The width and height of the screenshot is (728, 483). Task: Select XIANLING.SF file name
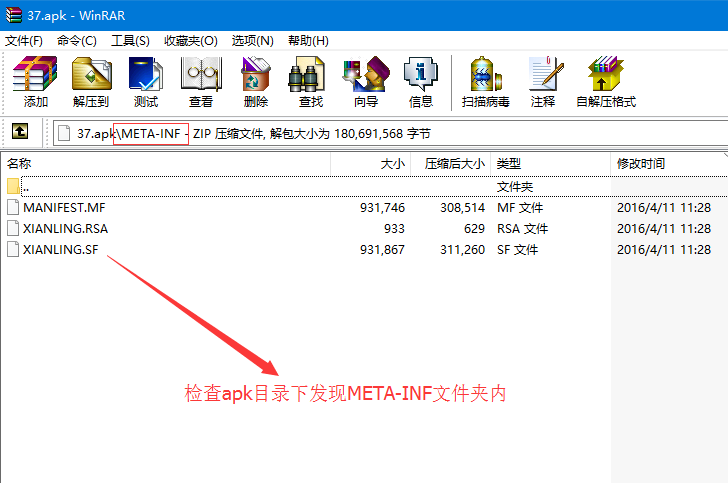click(61, 249)
